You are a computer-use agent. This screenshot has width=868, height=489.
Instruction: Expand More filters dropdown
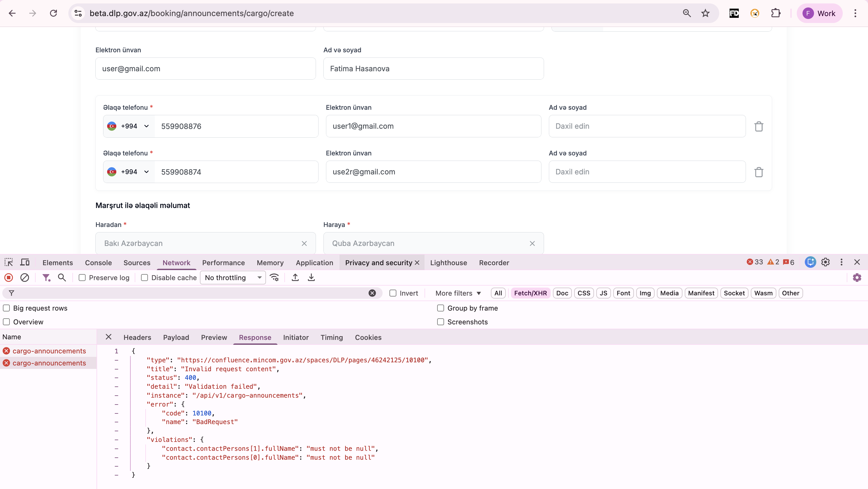point(458,293)
